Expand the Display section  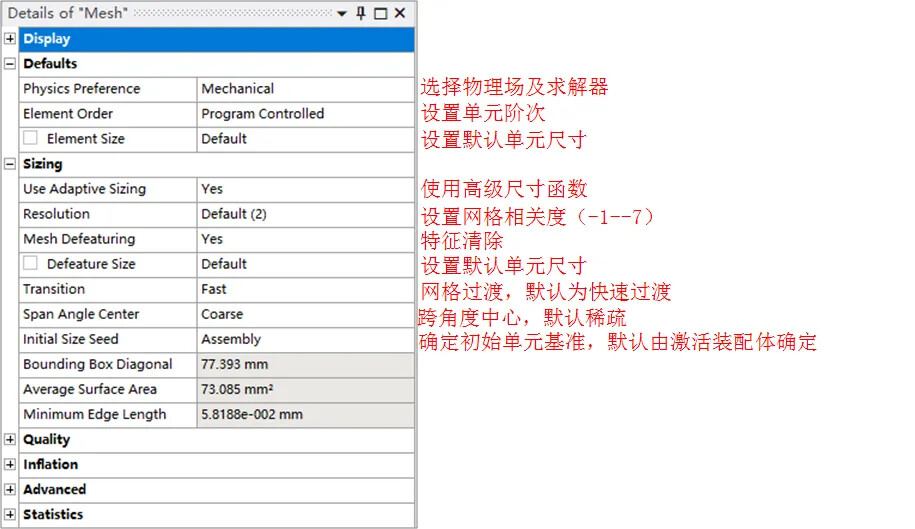10,39
